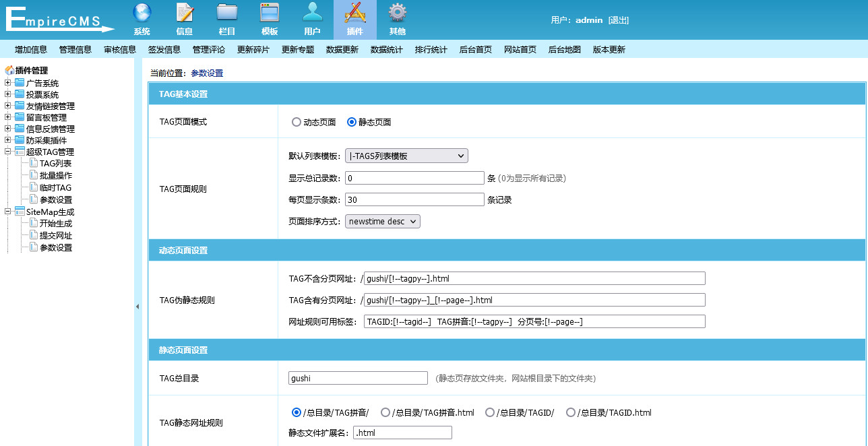Open the 页面排序方式 newstime desc dropdown
This screenshot has height=446, width=868.
(x=383, y=222)
